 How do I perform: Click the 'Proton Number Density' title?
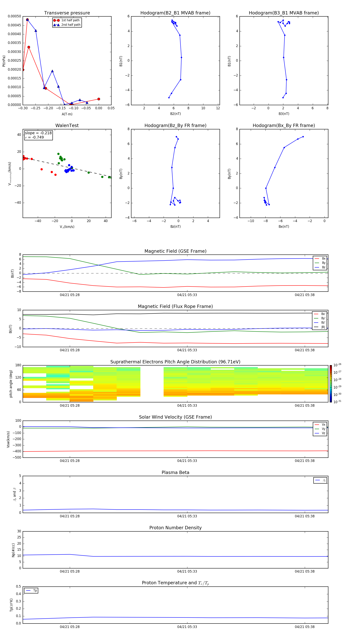point(175,528)
